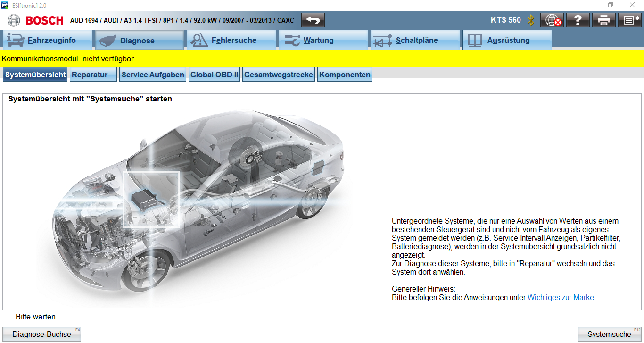The height and width of the screenshot is (343, 644).
Task: Follow the 'Wichtiges zur Marke' link
Action: (x=561, y=298)
